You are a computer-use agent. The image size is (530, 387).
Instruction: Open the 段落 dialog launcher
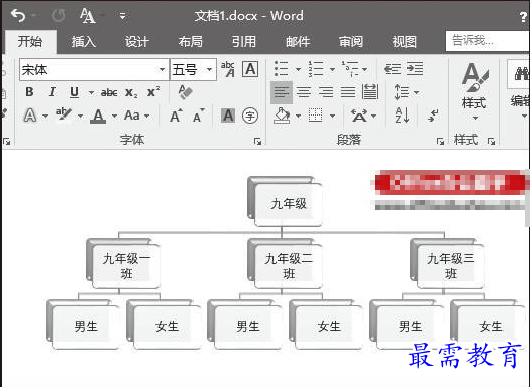[x=440, y=142]
